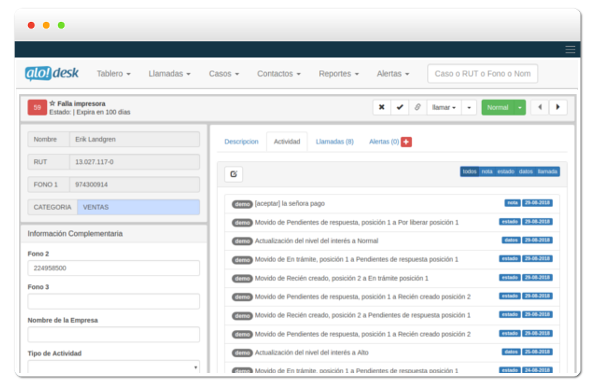Open the Reportes dropdown menu
600x387 pixels.
339,73
